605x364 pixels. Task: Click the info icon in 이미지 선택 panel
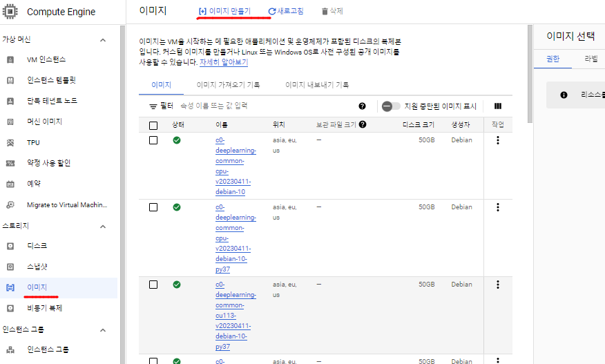click(x=564, y=95)
